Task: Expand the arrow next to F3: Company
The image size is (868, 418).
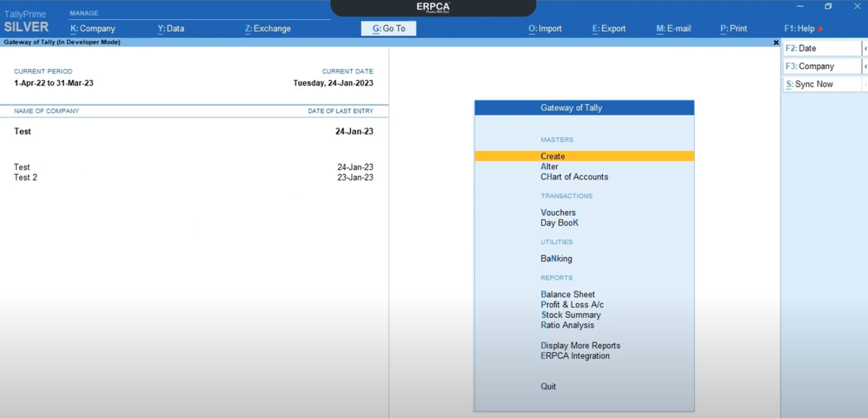Action: click(865, 66)
